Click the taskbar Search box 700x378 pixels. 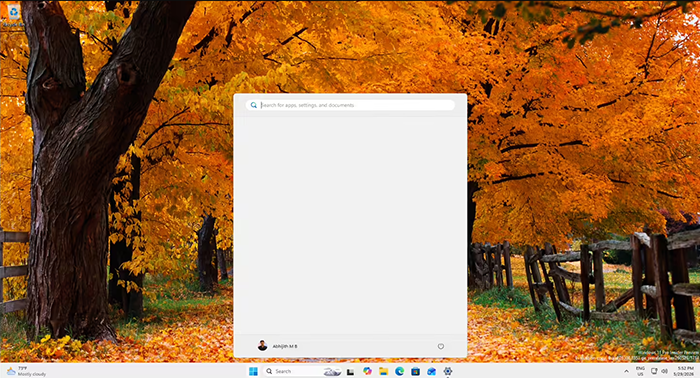[x=303, y=371]
